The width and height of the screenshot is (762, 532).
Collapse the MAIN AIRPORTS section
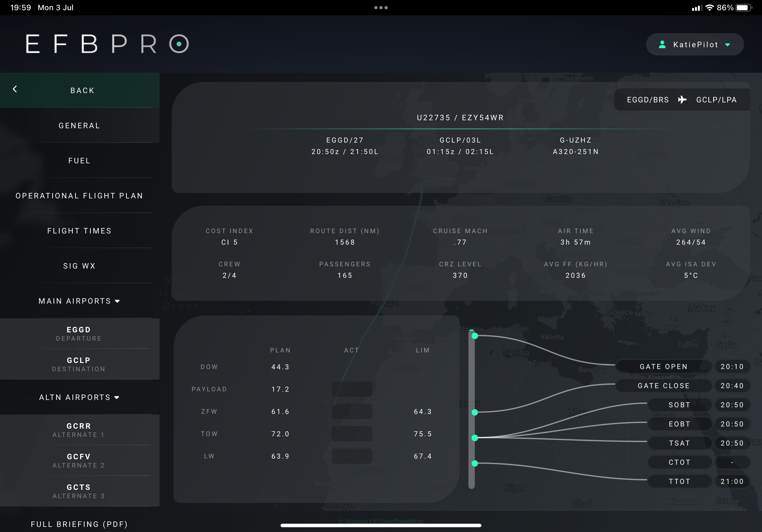coord(117,301)
